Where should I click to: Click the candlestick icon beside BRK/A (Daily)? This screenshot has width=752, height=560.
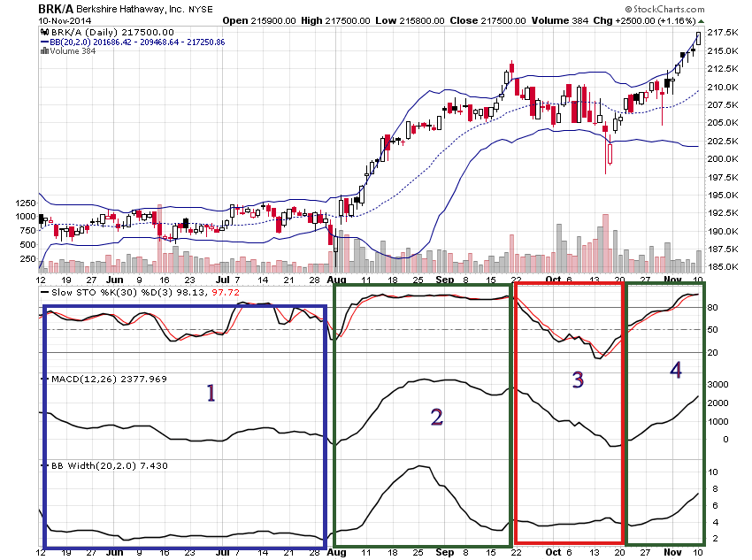coord(45,32)
